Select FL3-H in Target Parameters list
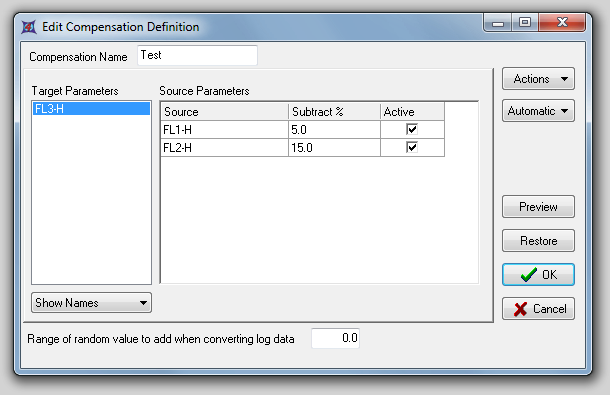 (x=91, y=109)
